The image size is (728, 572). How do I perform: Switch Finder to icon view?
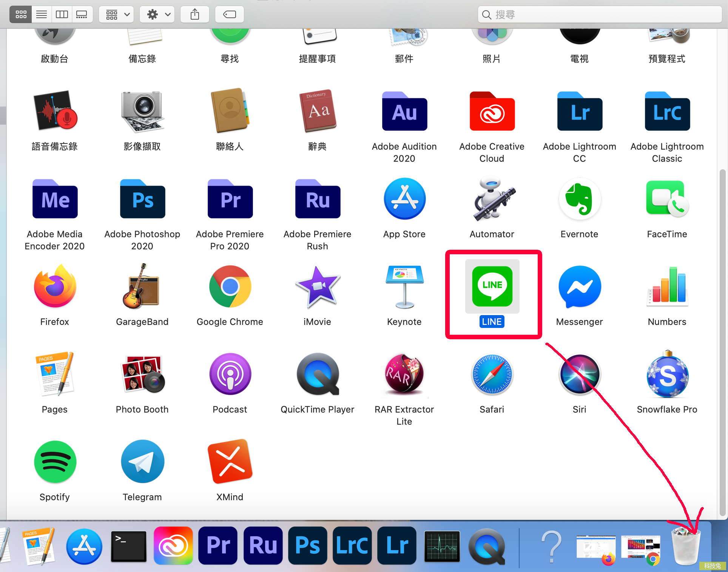(x=21, y=14)
